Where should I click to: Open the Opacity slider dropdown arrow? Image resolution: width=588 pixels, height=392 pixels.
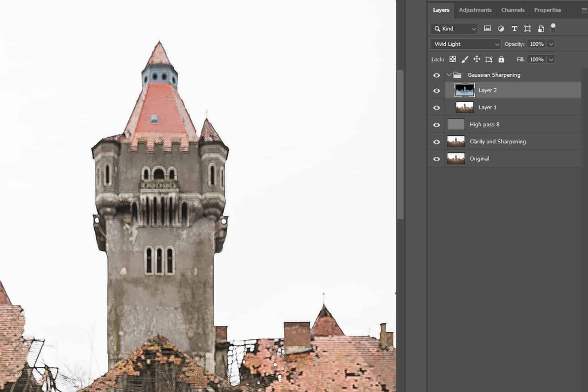pos(551,44)
